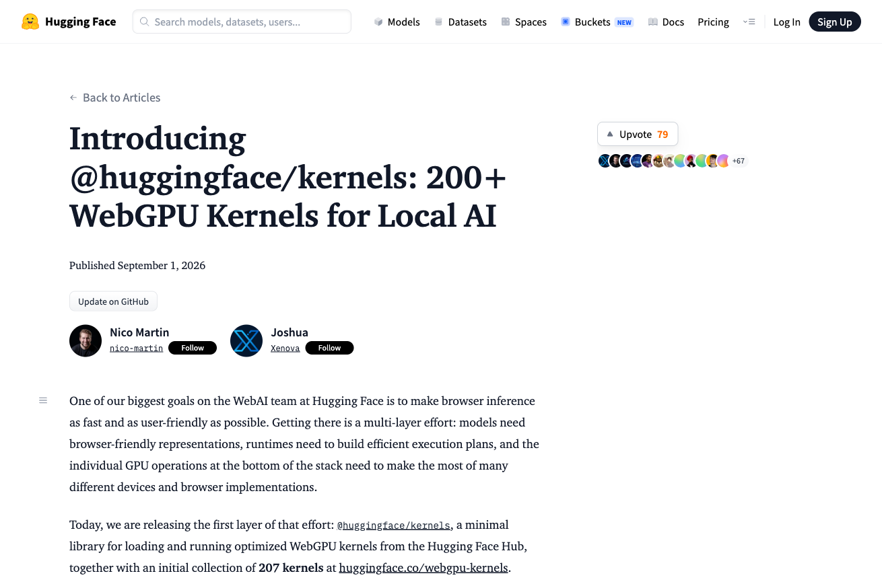
Task: Follow Nico Martin
Action: pyautogui.click(x=193, y=348)
